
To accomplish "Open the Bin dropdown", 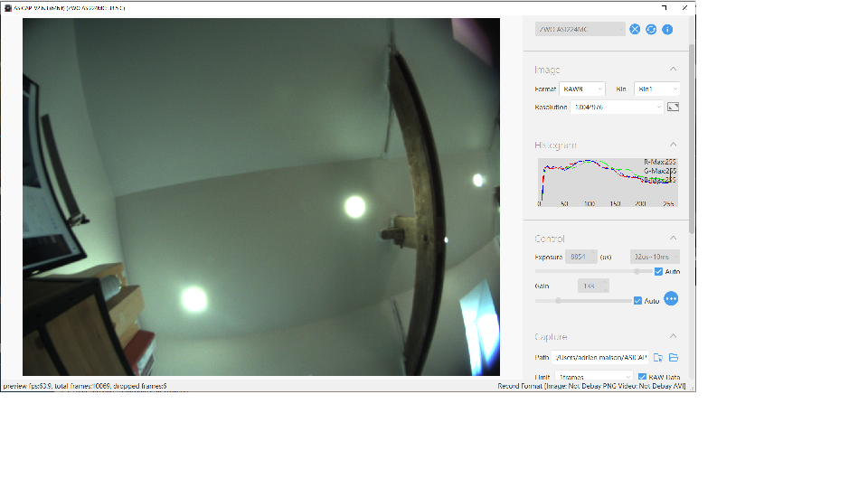I will (657, 89).
